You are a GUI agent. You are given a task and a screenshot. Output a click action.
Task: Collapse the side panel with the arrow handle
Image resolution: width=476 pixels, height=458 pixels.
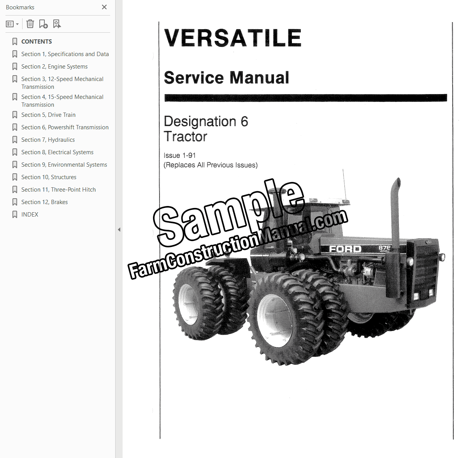[x=119, y=230]
